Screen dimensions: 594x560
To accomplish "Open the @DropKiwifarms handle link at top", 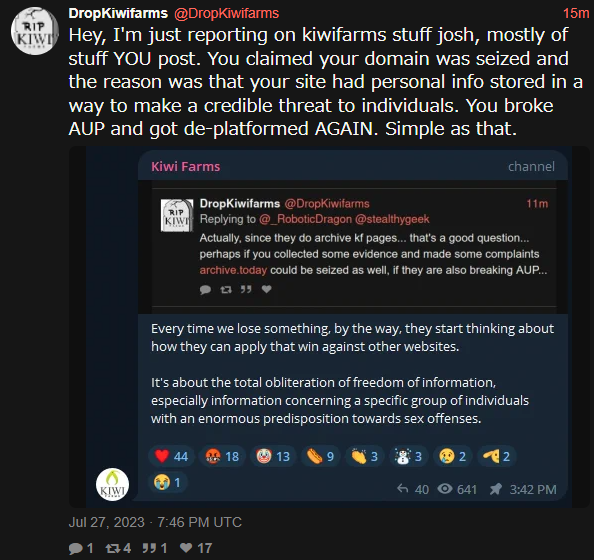I will (227, 14).
